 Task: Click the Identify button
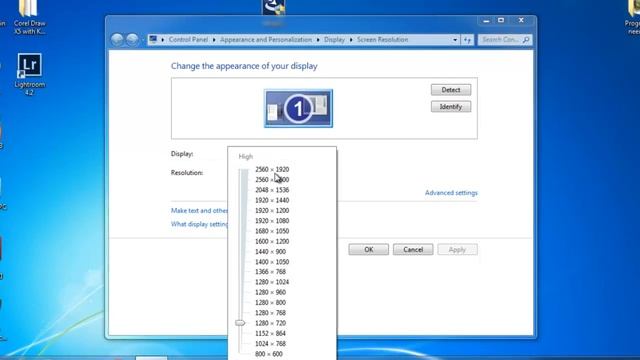(x=451, y=107)
